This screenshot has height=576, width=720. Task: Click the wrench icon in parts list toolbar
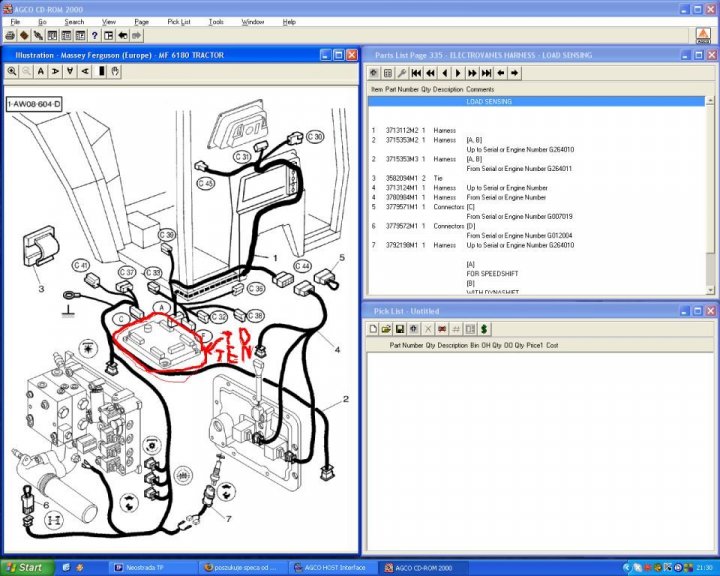401,73
